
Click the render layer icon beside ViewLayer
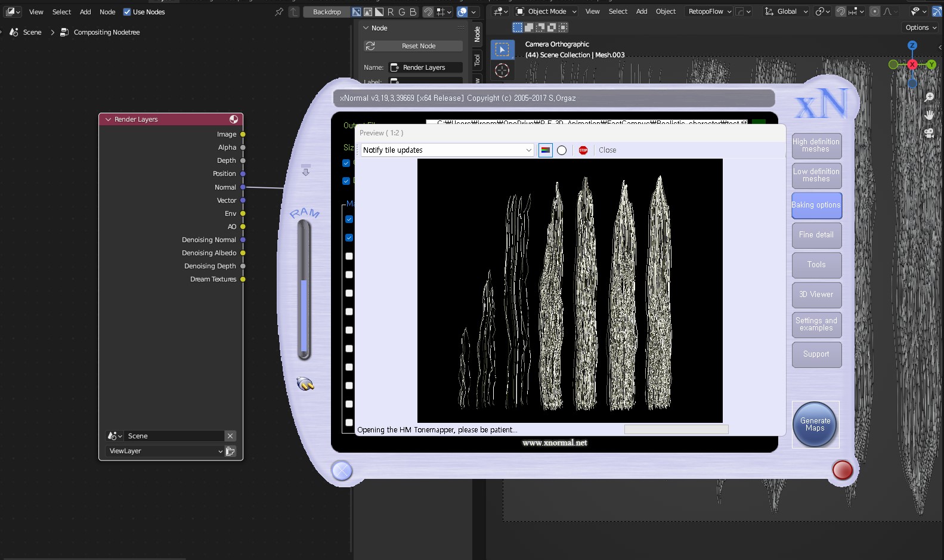[x=230, y=451]
